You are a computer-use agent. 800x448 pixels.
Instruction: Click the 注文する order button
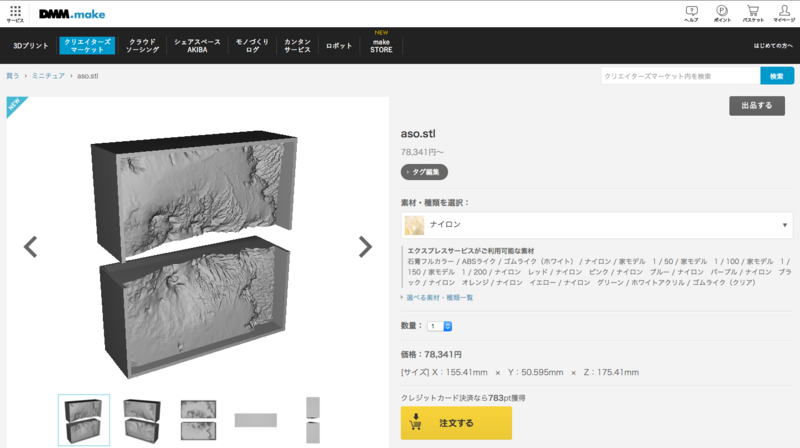[x=456, y=423]
